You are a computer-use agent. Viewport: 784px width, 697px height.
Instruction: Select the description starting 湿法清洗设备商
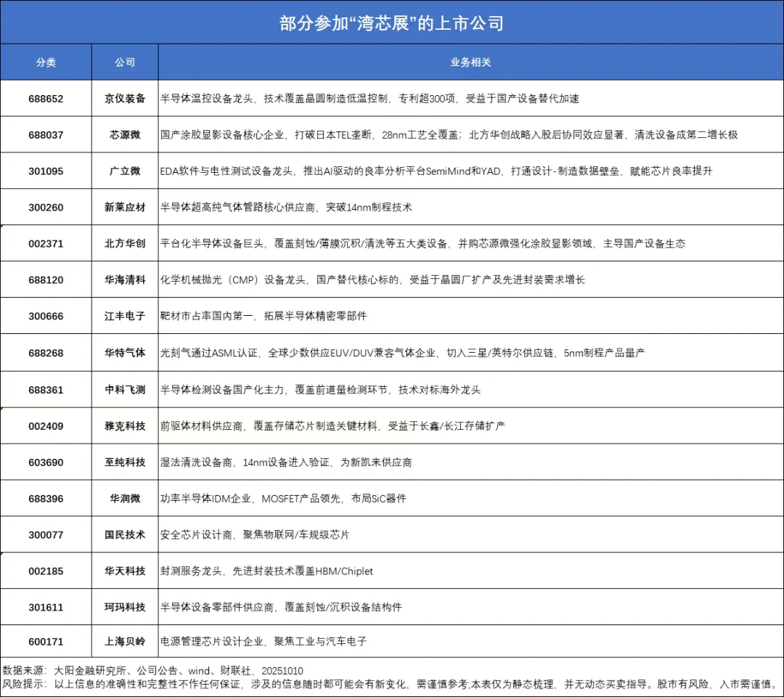click(x=286, y=462)
